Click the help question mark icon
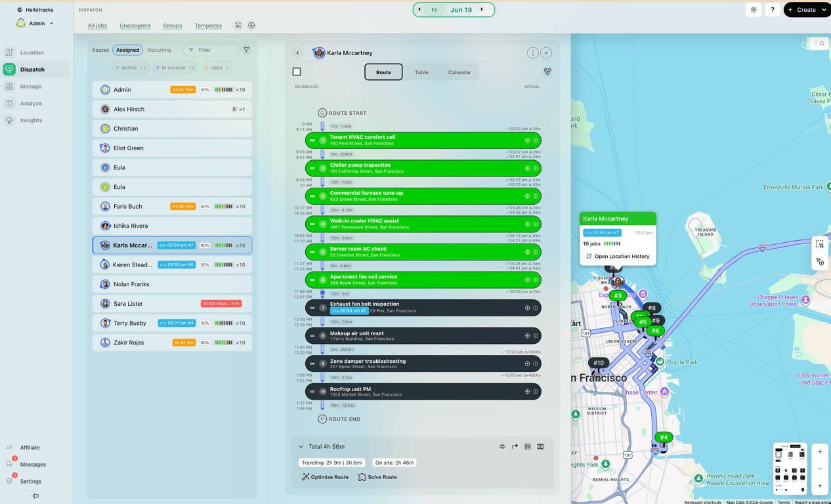 pyautogui.click(x=773, y=10)
